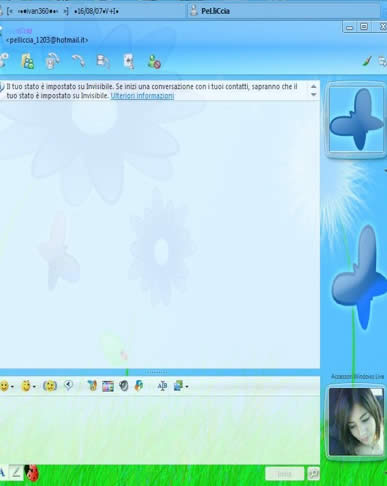Block this contact with the block icon

[154, 62]
